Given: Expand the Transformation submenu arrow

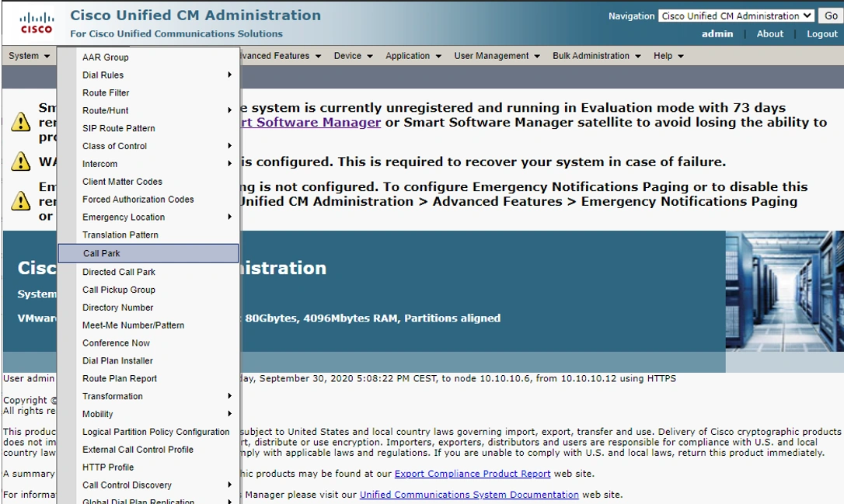Looking at the screenshot, I should coord(230,396).
